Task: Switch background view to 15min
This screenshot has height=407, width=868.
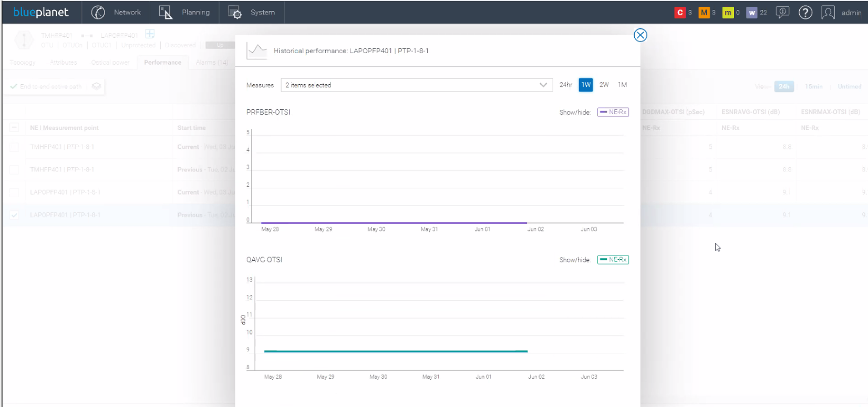Action: 813,87
